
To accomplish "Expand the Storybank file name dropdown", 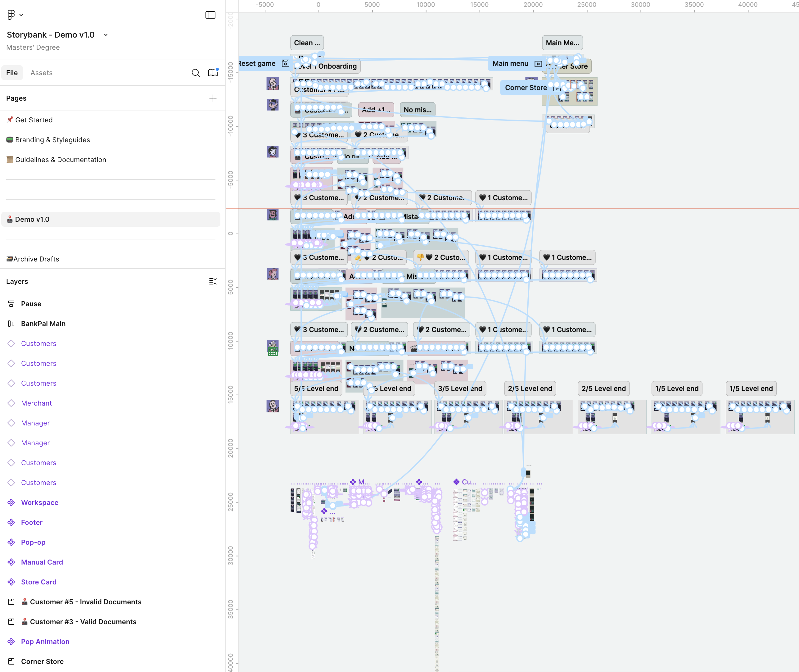I will tap(106, 35).
